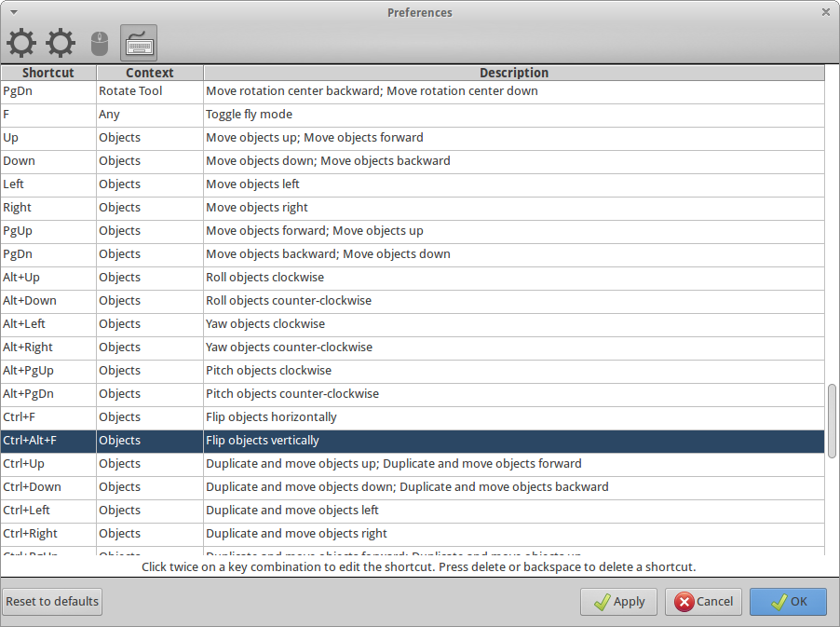
Task: Click the Context column header
Action: pyautogui.click(x=149, y=73)
